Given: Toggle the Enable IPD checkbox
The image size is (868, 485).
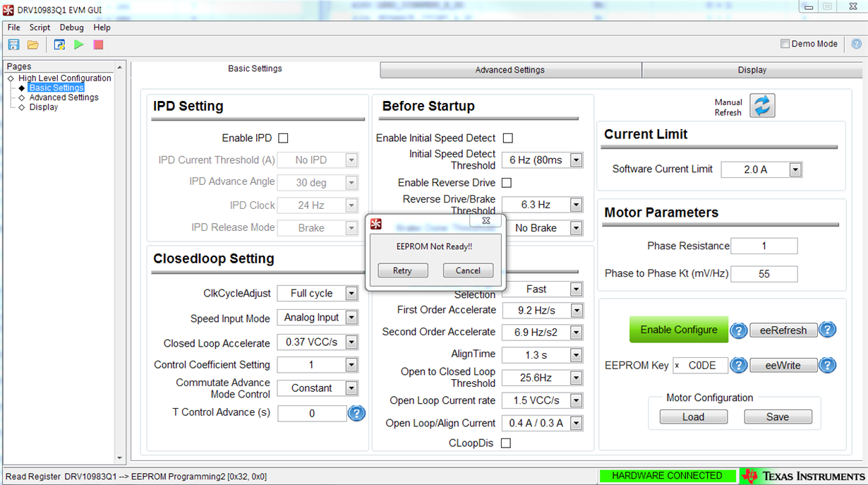Looking at the screenshot, I should tap(283, 138).
